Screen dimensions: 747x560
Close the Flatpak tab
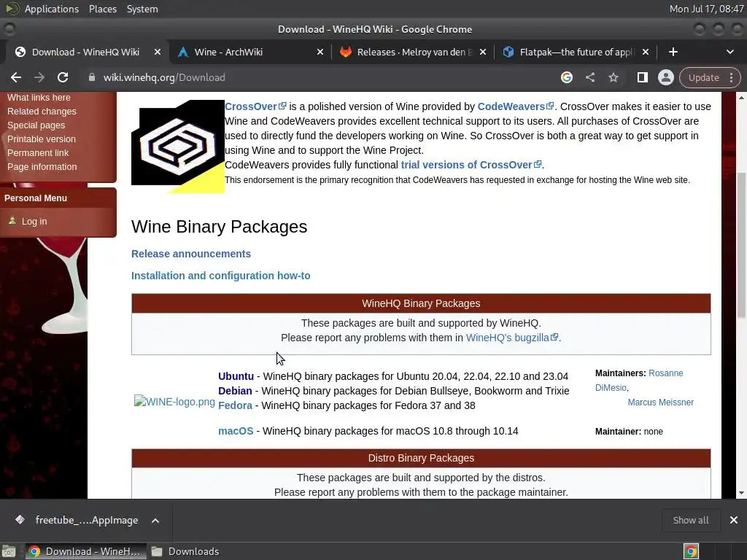pyautogui.click(x=646, y=52)
